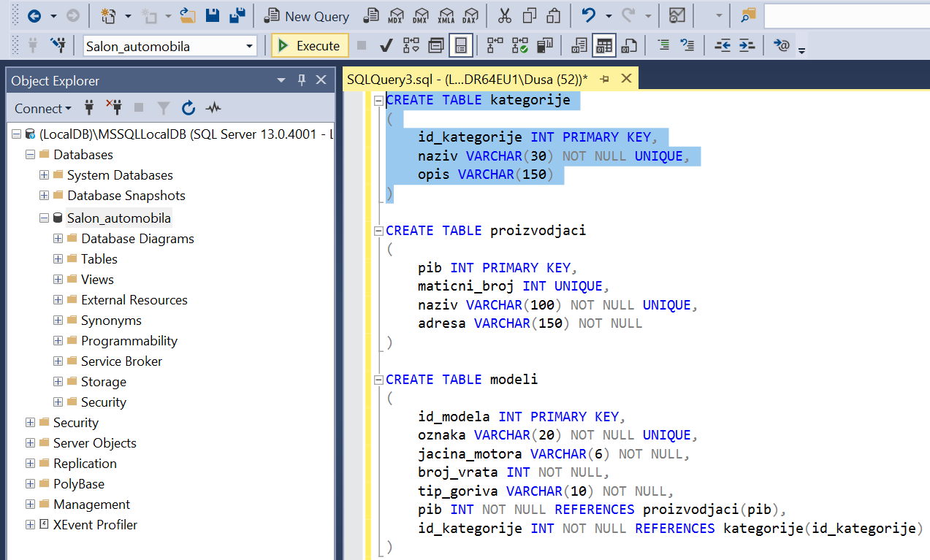Open the Connect menu in Object Explorer
930x560 pixels.
(x=43, y=108)
